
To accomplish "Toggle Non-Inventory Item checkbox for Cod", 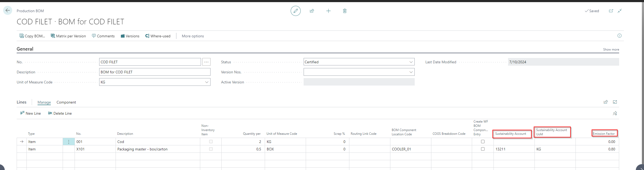I will tap(211, 142).
